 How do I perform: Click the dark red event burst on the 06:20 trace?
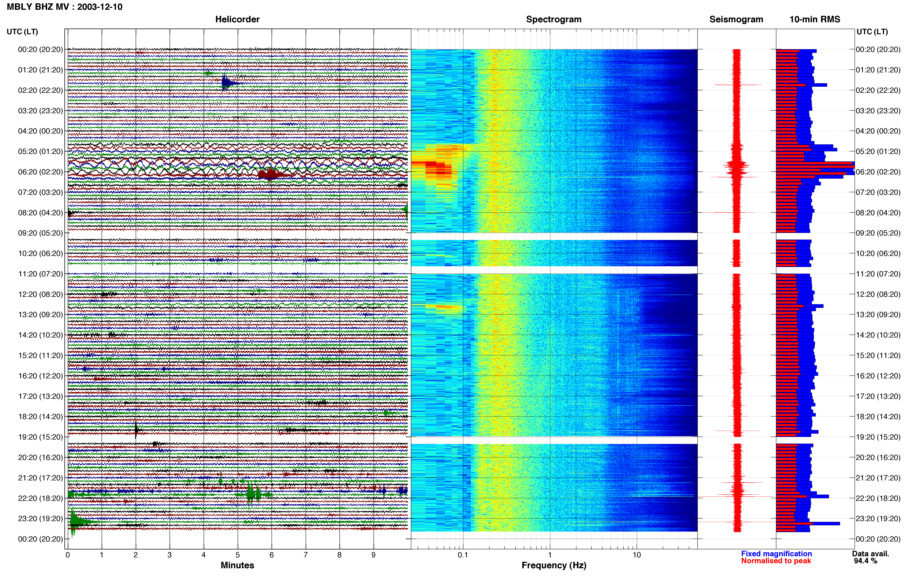click(272, 175)
